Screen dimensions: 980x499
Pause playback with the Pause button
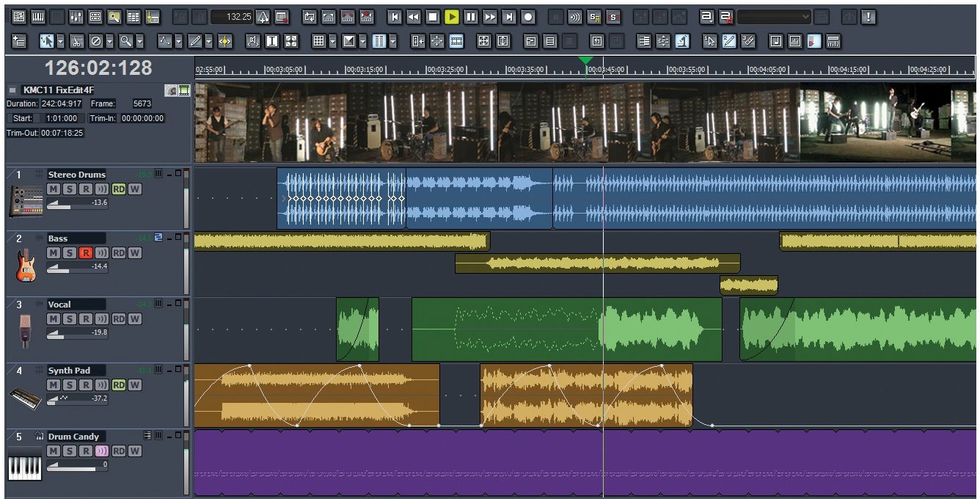click(x=470, y=16)
